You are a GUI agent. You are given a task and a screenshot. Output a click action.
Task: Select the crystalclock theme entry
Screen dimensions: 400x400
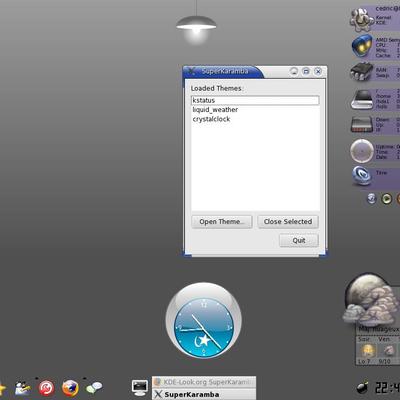(x=255, y=119)
